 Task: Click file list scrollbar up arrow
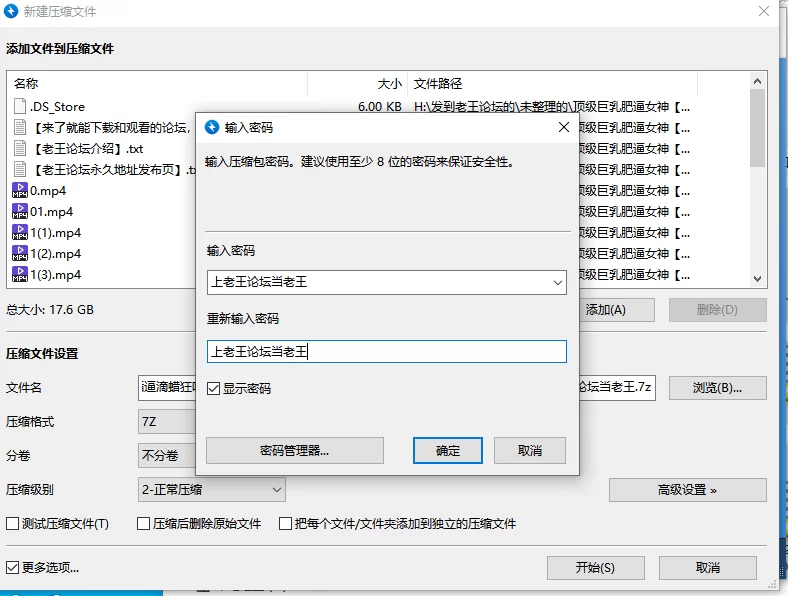point(757,81)
